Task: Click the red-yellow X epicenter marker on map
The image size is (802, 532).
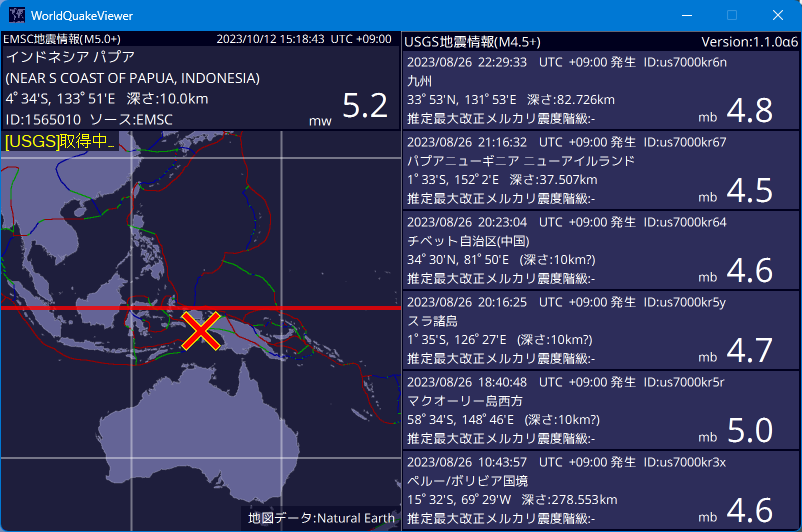Action: click(x=201, y=331)
